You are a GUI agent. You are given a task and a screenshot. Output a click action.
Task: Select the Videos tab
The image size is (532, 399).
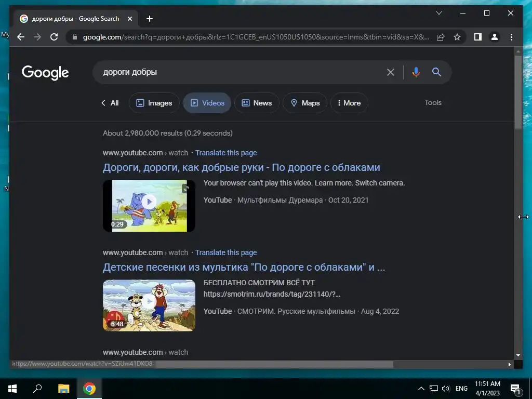(207, 103)
